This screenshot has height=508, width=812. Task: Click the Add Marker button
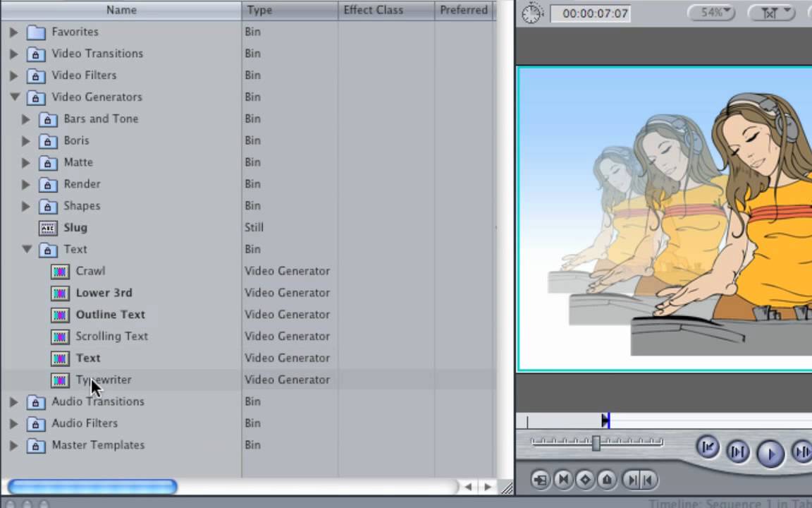coord(607,480)
